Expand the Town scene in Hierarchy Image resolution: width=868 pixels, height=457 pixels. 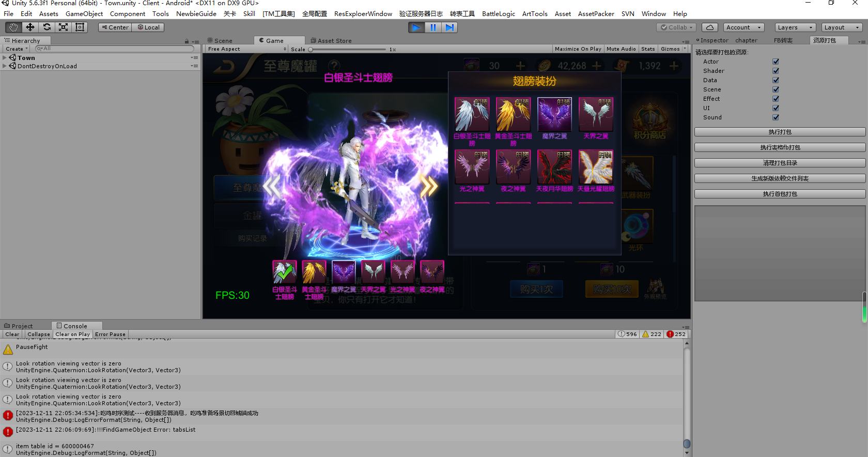click(5, 58)
